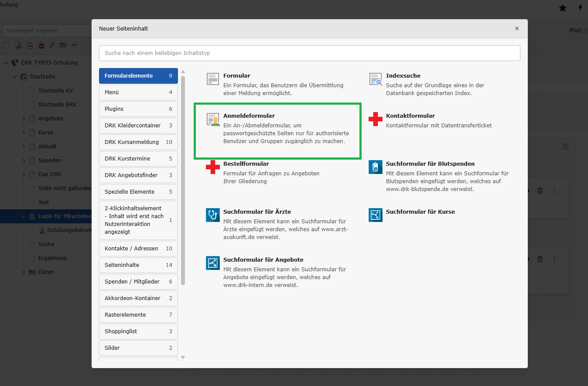Switch to the Menü category tab

click(x=138, y=92)
